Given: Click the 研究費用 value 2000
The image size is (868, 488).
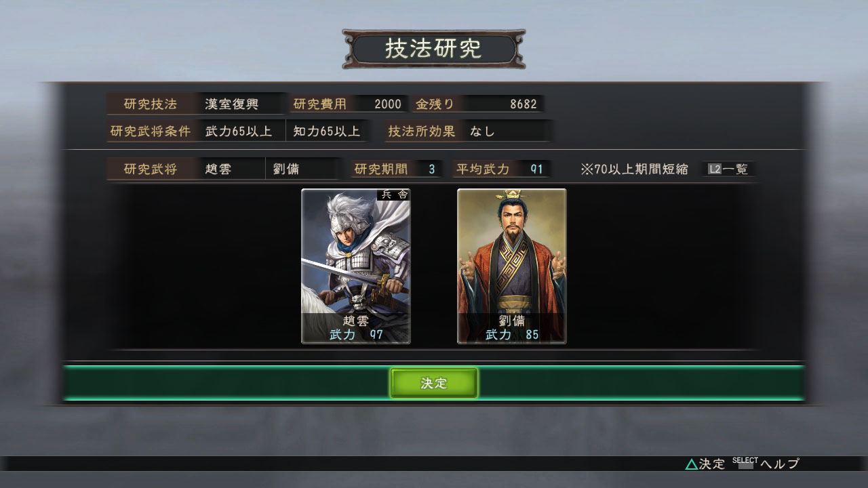Looking at the screenshot, I should click(x=388, y=104).
